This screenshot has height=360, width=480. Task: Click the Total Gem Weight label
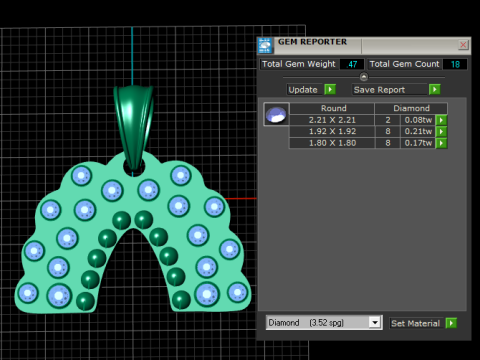point(299,64)
